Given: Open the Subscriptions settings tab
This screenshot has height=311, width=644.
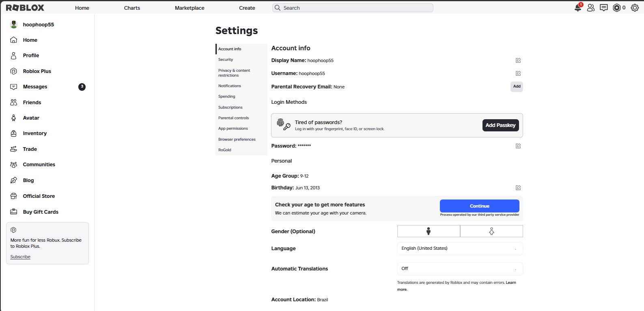Looking at the screenshot, I should point(241,107).
